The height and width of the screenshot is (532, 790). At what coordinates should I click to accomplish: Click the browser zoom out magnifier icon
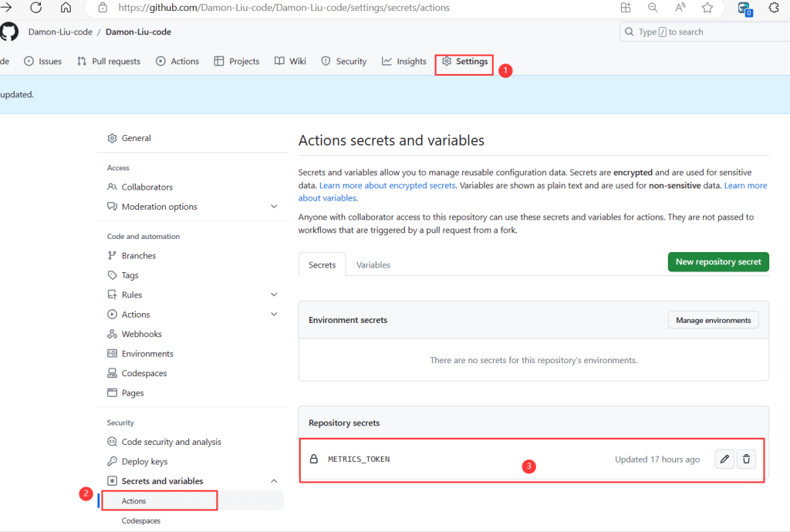[x=653, y=8]
